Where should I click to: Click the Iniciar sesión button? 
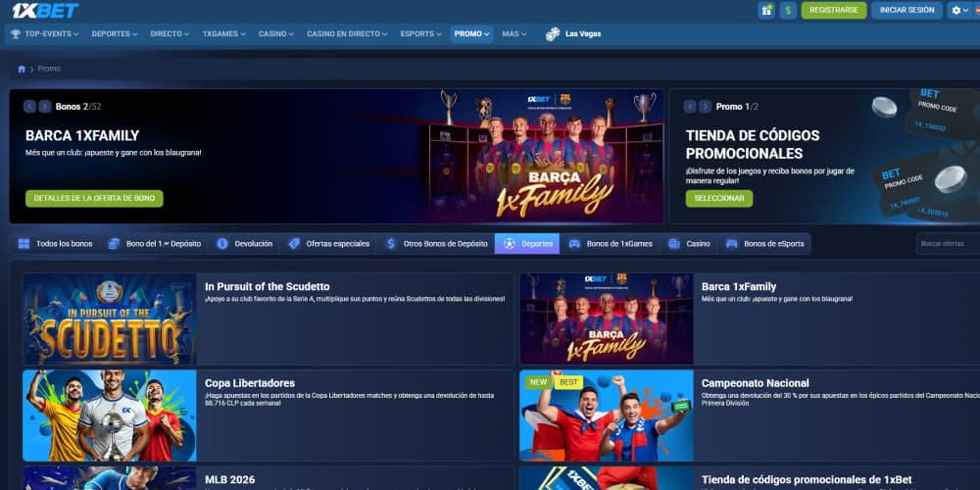click(906, 10)
